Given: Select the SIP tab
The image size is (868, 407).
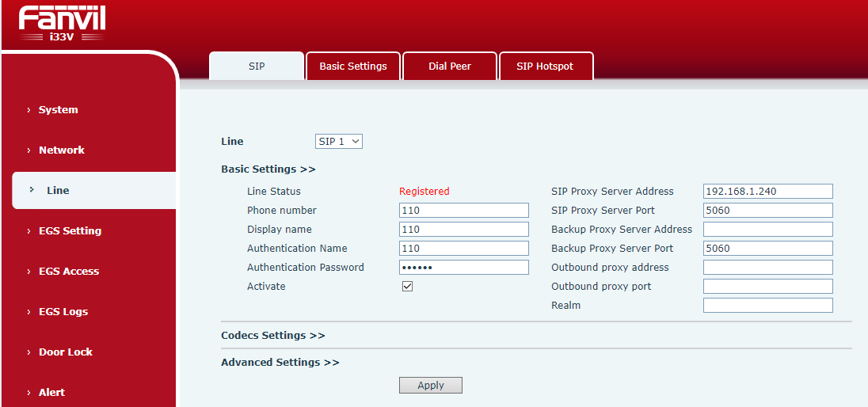Looking at the screenshot, I should (257, 67).
